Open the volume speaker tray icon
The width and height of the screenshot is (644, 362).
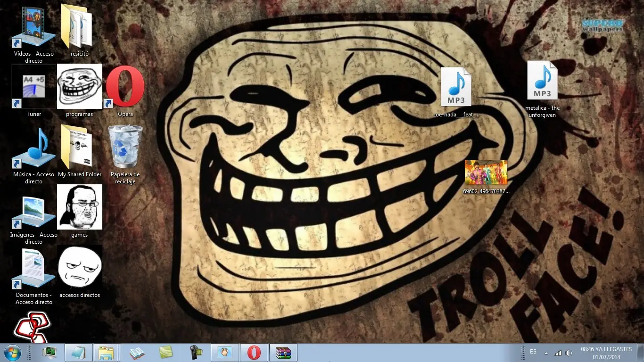[x=569, y=353]
